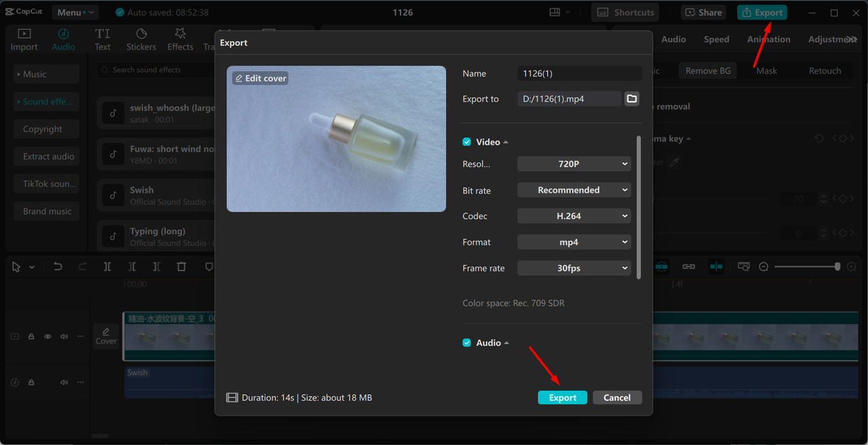This screenshot has height=445, width=868.
Task: Open the Text panel icon
Action: tap(102, 34)
